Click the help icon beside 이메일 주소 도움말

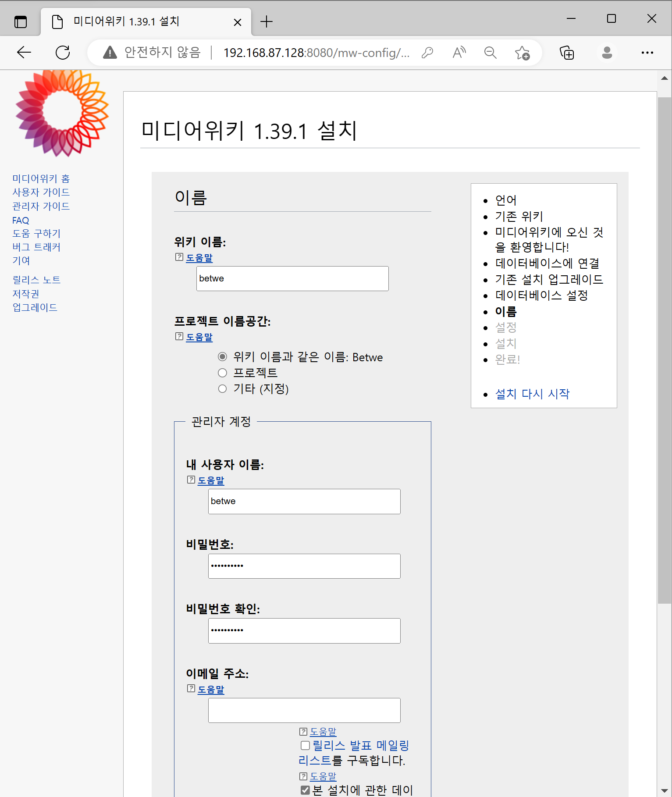(x=191, y=688)
